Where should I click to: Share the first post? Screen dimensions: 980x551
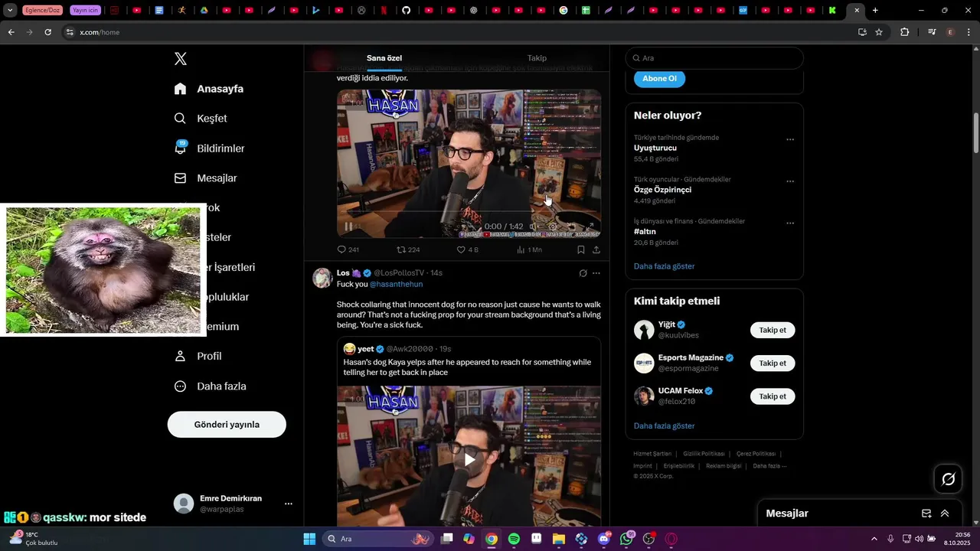point(596,249)
